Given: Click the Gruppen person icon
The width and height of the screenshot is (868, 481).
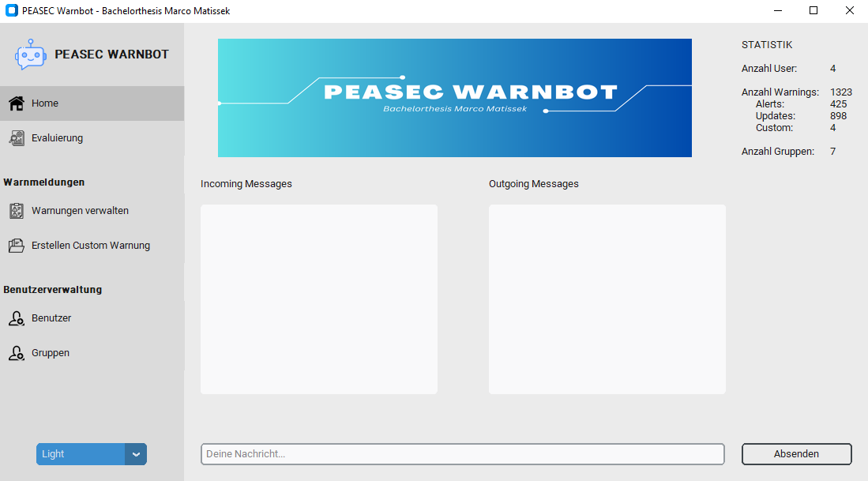Looking at the screenshot, I should pyautogui.click(x=17, y=352).
